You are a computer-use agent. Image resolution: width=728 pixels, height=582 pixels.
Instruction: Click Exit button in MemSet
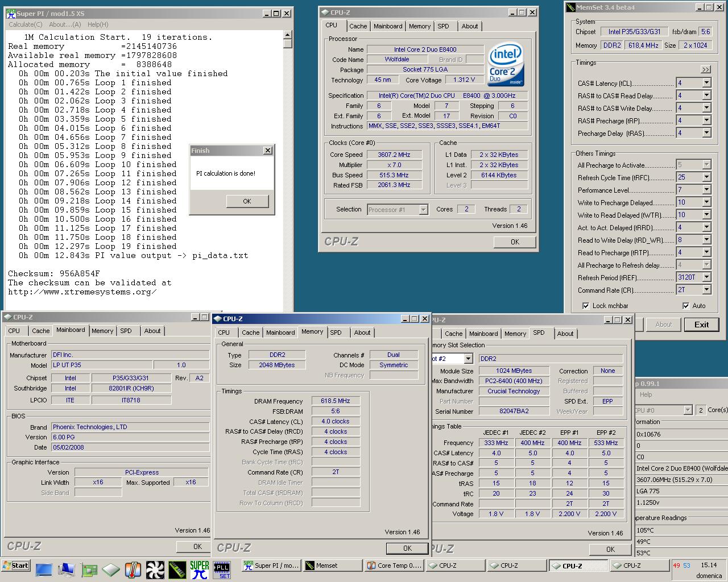point(701,325)
